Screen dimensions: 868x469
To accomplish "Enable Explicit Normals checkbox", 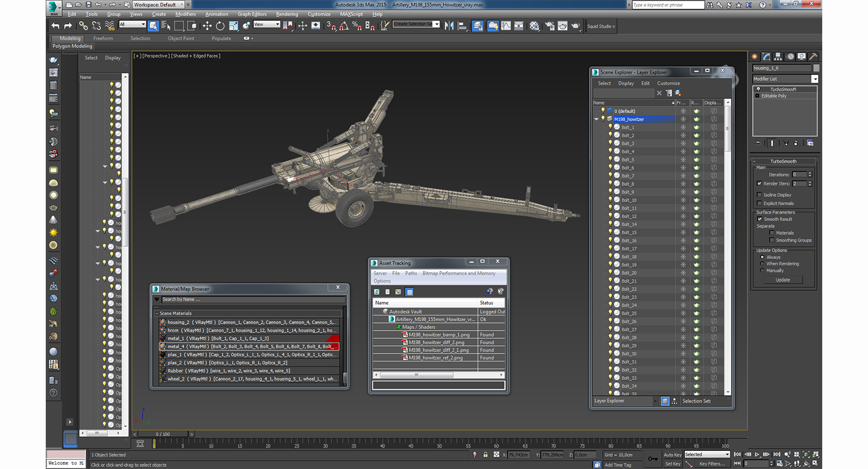I will coord(759,203).
